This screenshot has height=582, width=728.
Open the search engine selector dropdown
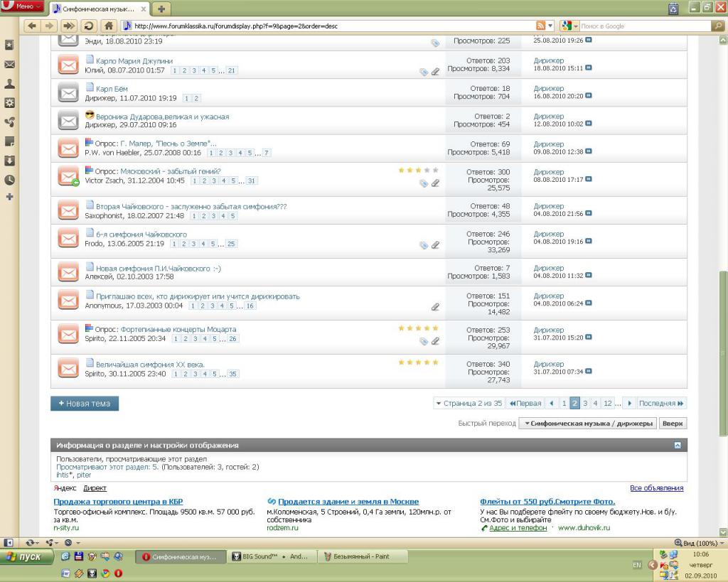point(570,26)
